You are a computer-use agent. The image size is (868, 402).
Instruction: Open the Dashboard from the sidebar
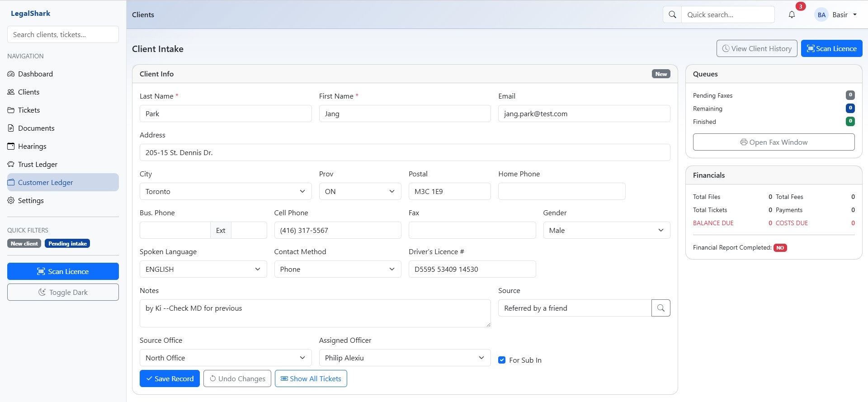[x=35, y=74]
